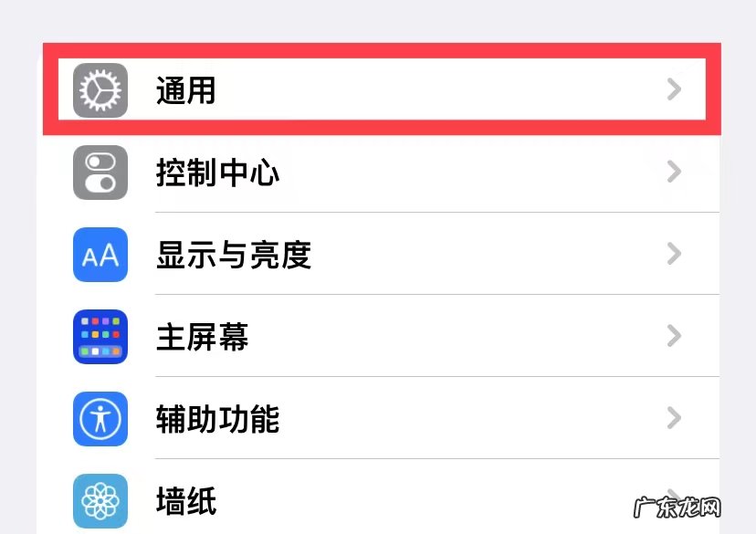Open 显示与亮度 settings
Screen dimensions: 756x534
(365, 254)
